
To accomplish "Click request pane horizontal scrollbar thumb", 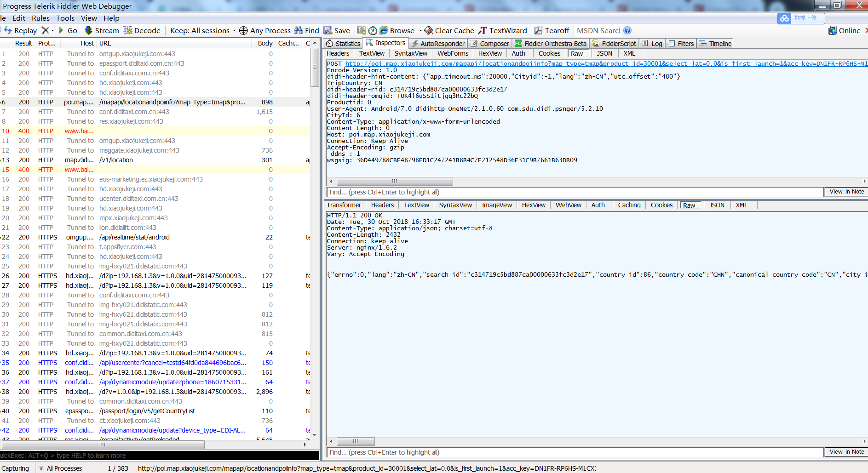I will coord(395,181).
